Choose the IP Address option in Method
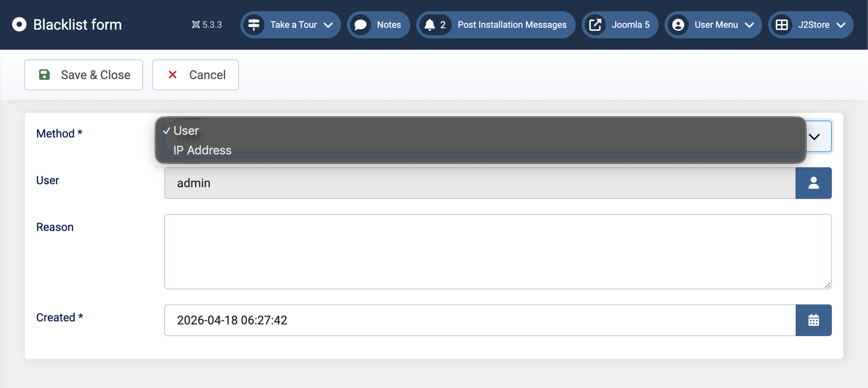Screen dimensions: 868x388 [202, 150]
